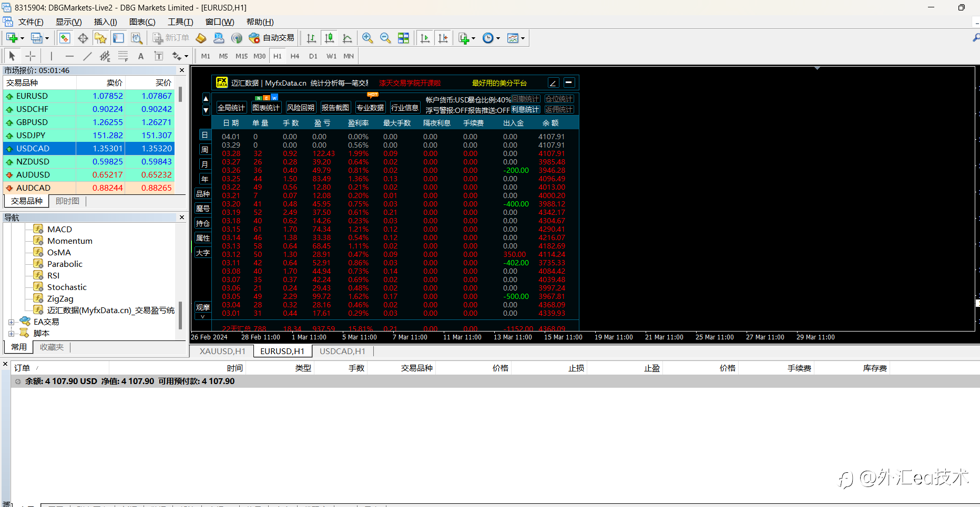Open the profiles dropdown arrow

pos(47,38)
